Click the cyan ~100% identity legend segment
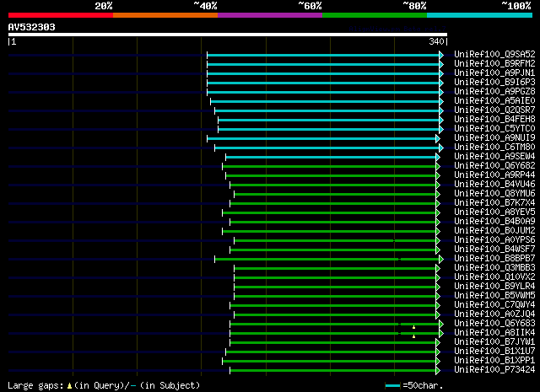540x392 pixels. (480, 15)
